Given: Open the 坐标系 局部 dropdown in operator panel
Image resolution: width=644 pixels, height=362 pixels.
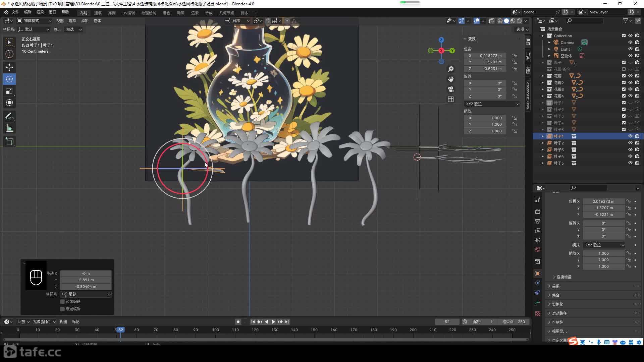Looking at the screenshot, I should coord(86,294).
